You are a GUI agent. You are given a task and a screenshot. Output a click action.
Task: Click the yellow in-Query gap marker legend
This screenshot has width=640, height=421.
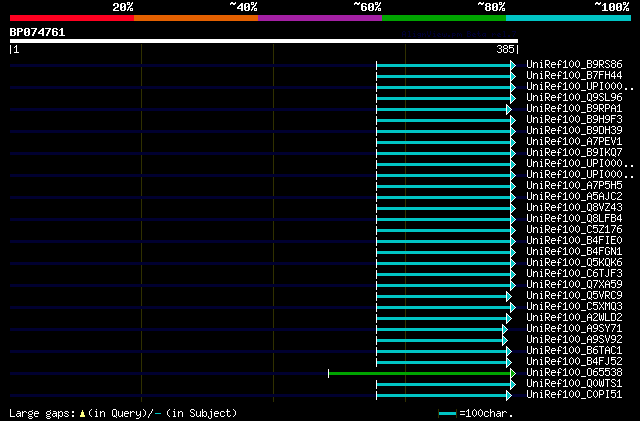tap(82, 414)
